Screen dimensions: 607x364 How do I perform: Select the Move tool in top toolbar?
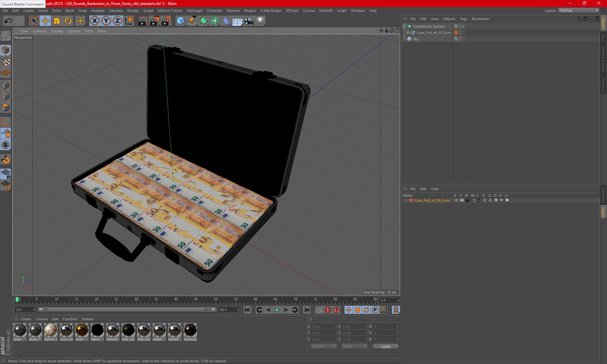(x=45, y=21)
